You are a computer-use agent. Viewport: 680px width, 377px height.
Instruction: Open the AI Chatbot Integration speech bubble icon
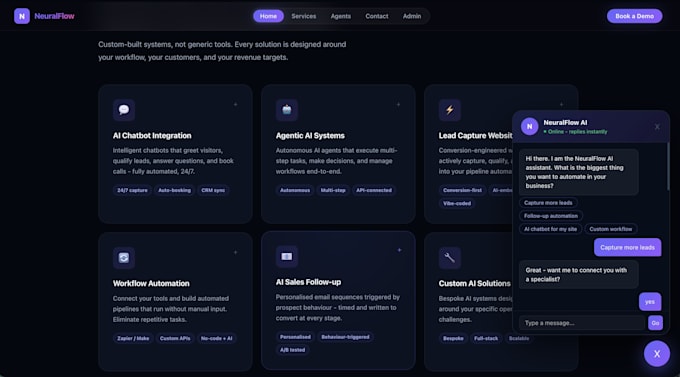124,110
